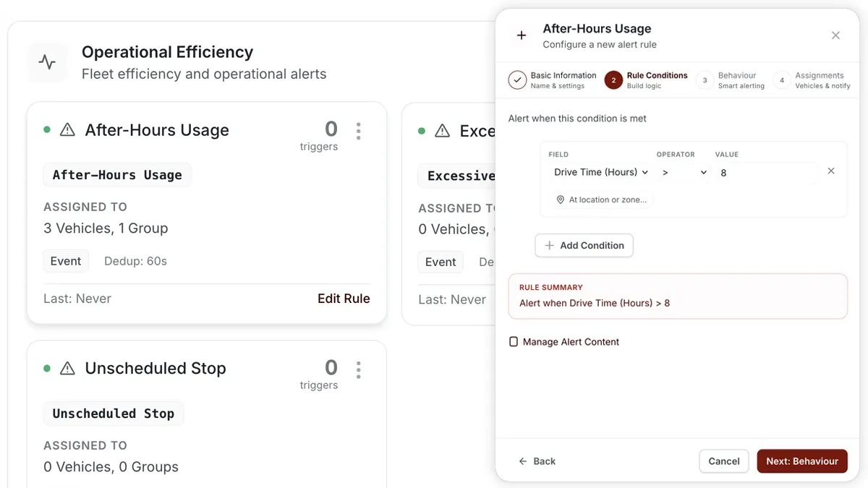Click the plus icon in the dialog header
This screenshot has height=488, width=868.
[521, 35]
